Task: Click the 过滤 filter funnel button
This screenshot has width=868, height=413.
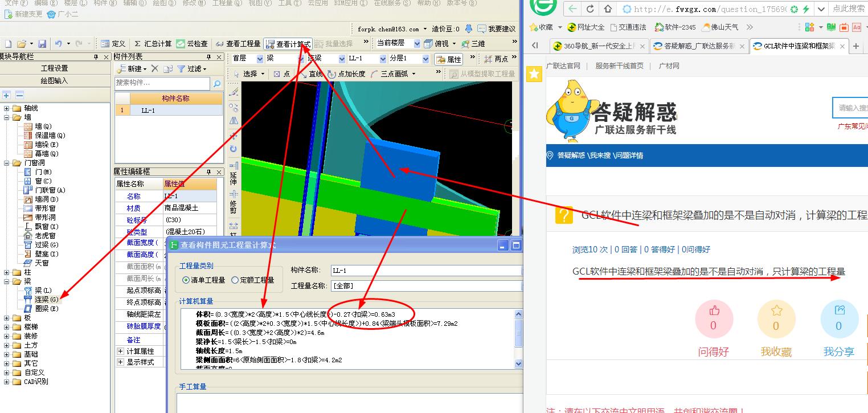Action: (x=193, y=69)
